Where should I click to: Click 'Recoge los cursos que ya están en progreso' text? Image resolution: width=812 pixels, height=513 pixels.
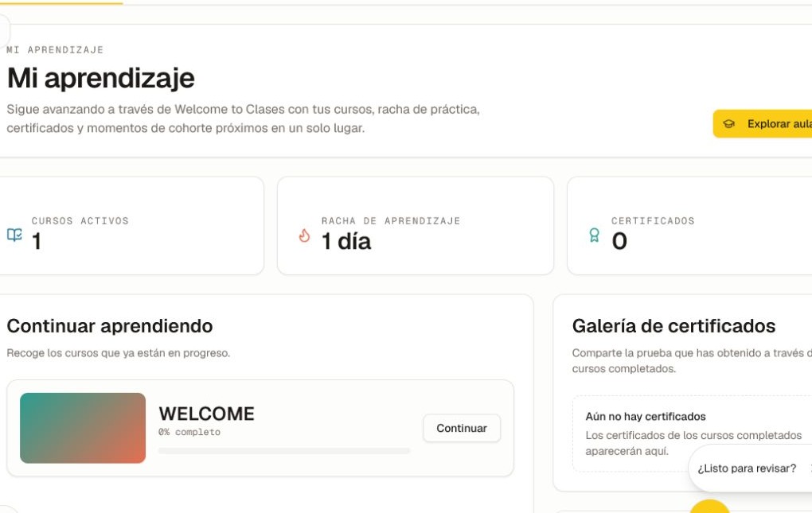(118, 352)
